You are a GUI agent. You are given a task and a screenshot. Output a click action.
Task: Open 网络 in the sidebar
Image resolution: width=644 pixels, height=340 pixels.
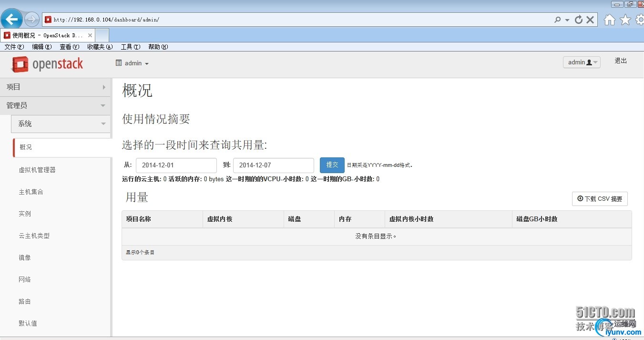point(25,279)
